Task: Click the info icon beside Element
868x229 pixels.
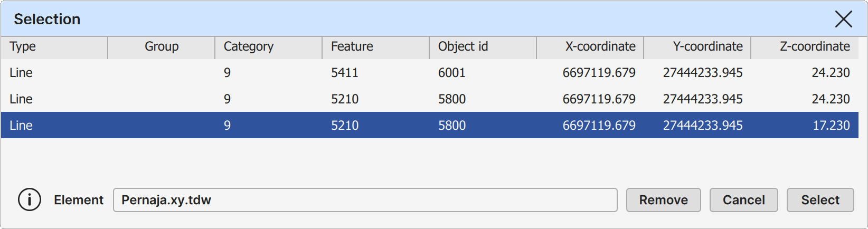Action: [30, 200]
